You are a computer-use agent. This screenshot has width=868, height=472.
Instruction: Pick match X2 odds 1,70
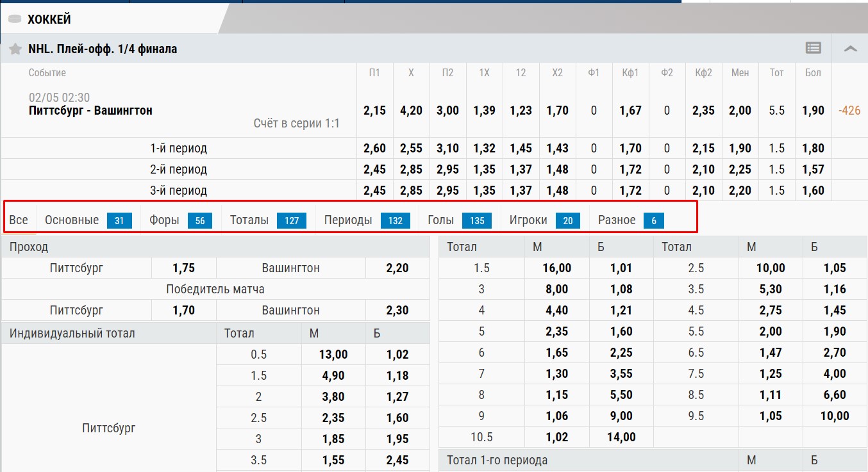pyautogui.click(x=557, y=110)
